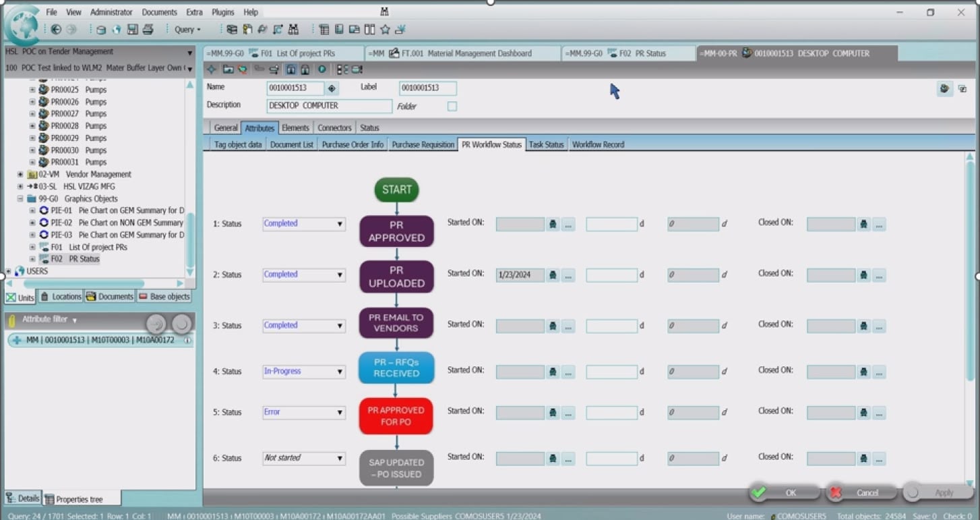Collapse the 99-G0 Graphics Objects node
Viewport: 980px width, 520px height.
tap(20, 199)
